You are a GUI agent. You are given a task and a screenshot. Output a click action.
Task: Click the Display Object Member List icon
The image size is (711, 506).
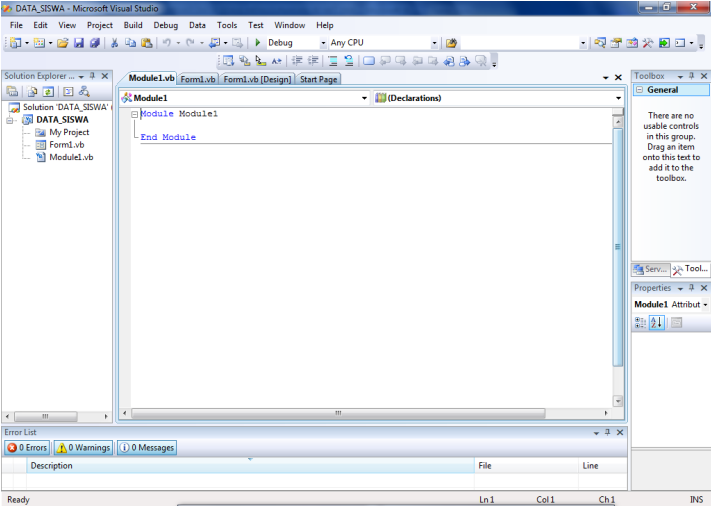tap(228, 60)
